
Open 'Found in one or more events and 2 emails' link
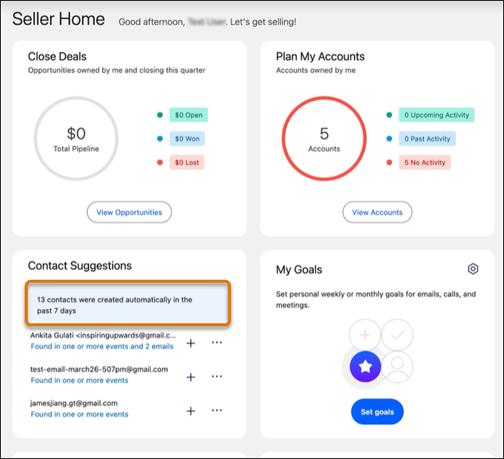(102, 346)
